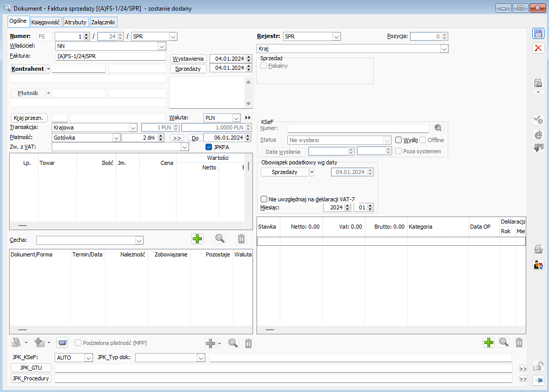Viewport: 549px width, 392px height.
Task: Add an item with green plus beside Cecha
Action: (x=197, y=239)
